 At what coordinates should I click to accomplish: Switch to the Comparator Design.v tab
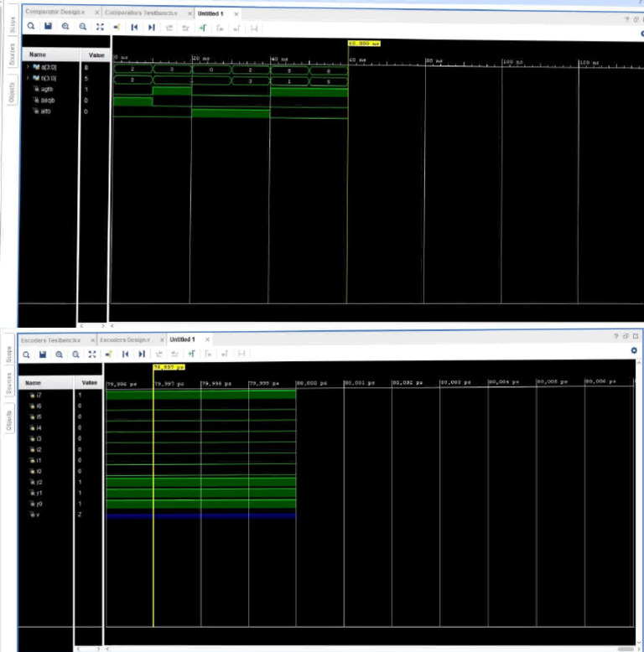click(55, 12)
